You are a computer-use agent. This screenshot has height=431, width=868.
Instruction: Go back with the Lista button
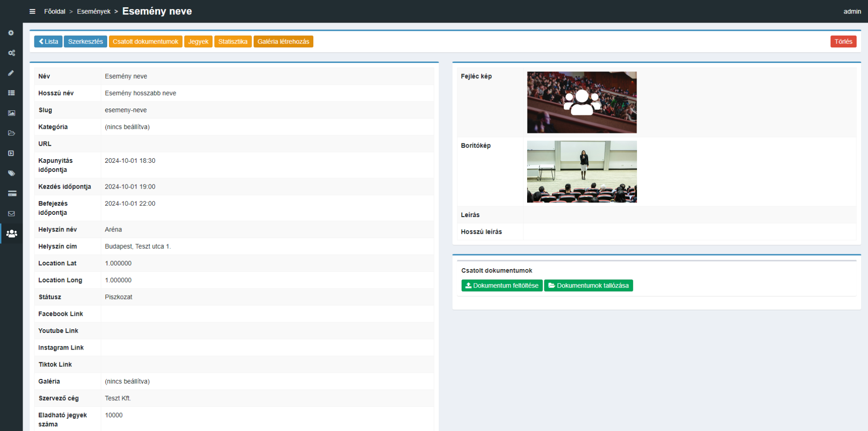(x=48, y=42)
